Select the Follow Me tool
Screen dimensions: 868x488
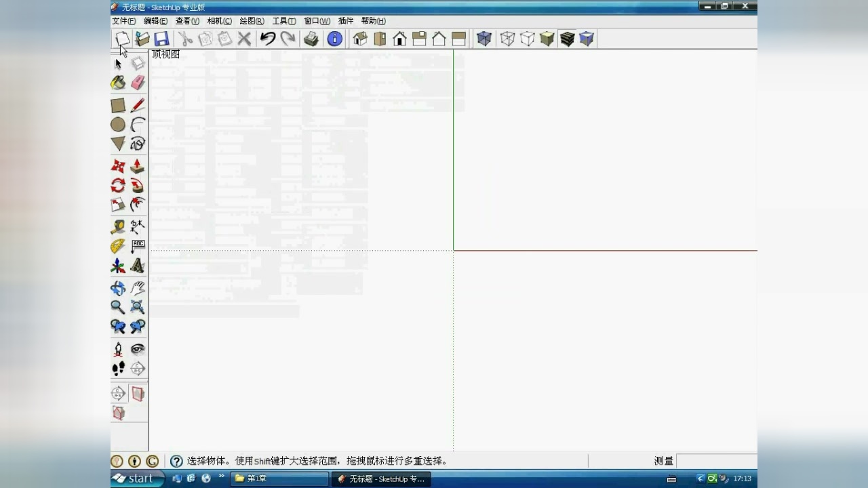(x=138, y=185)
